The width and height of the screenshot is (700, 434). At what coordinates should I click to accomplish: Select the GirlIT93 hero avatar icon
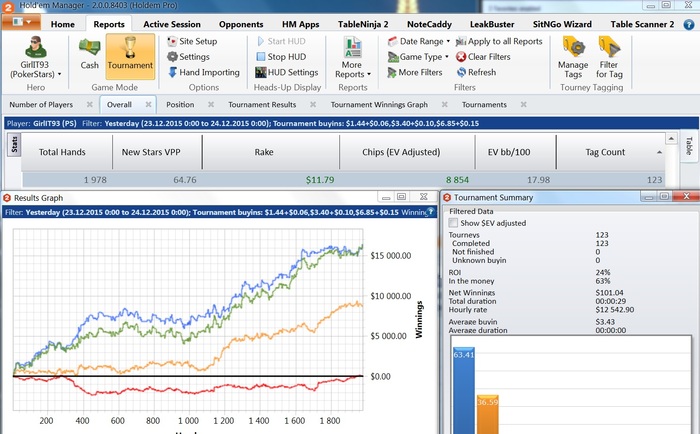point(35,46)
